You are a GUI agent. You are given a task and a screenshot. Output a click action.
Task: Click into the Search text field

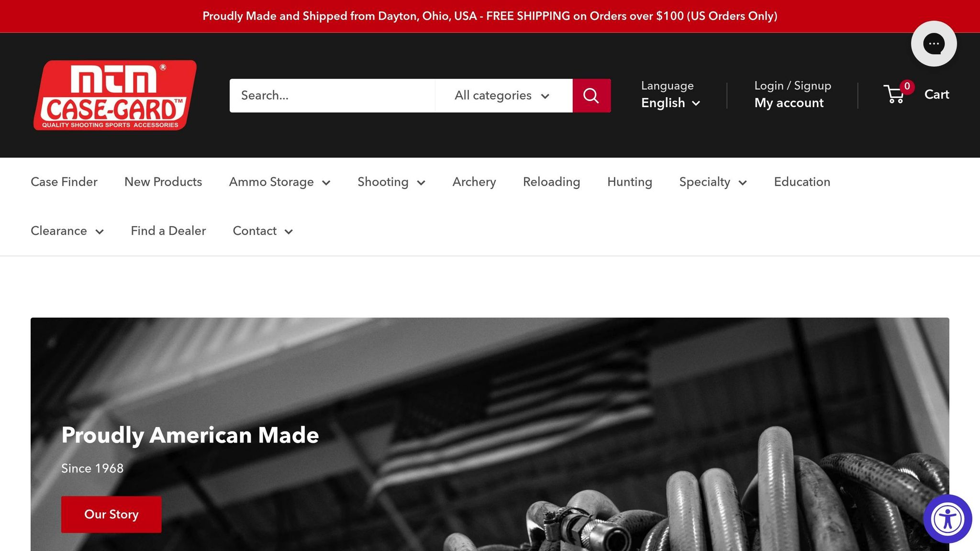click(x=332, y=96)
